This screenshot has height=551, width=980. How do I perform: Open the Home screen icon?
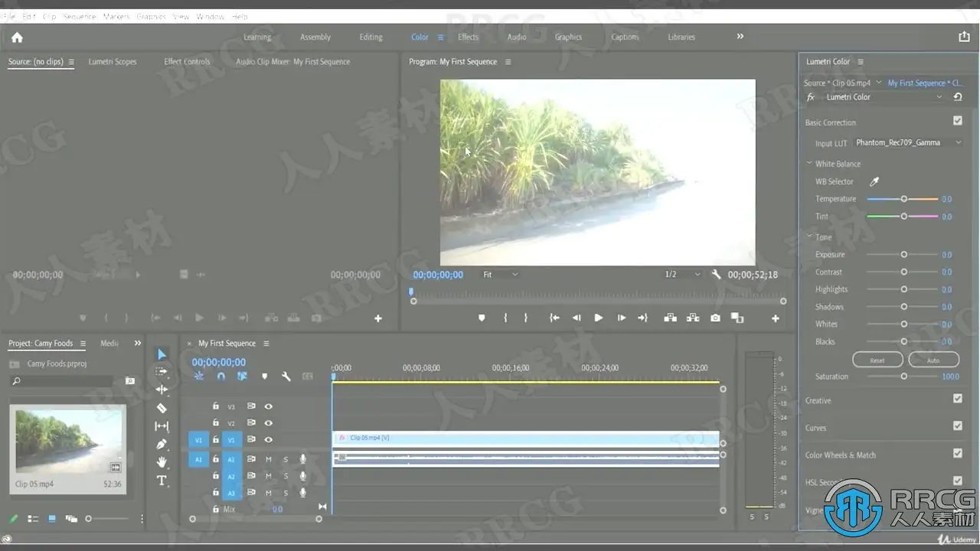pyautogui.click(x=17, y=37)
